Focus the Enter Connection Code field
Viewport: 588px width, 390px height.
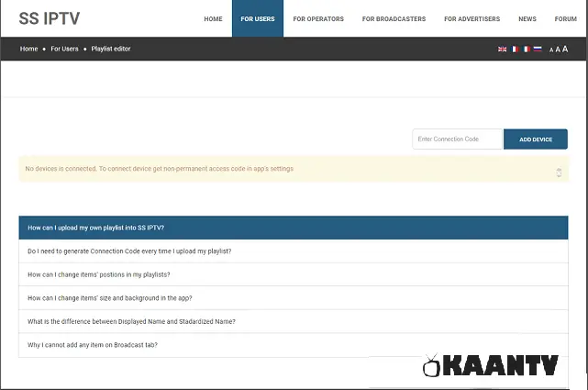(457, 139)
